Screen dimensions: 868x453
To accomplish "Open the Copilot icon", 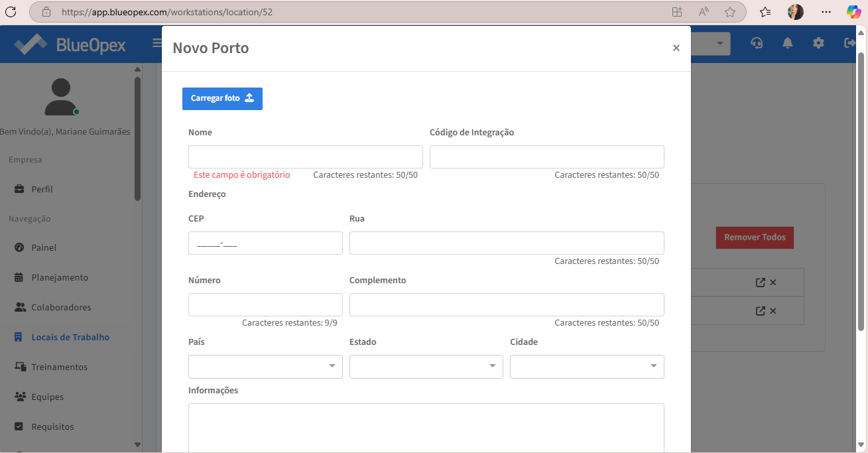I will [854, 12].
